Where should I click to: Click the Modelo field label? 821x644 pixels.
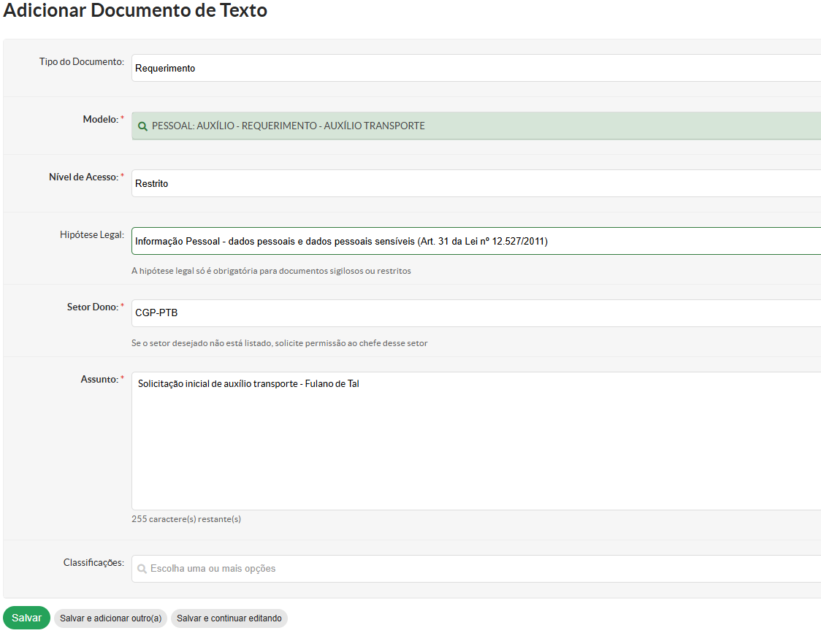[x=100, y=119]
